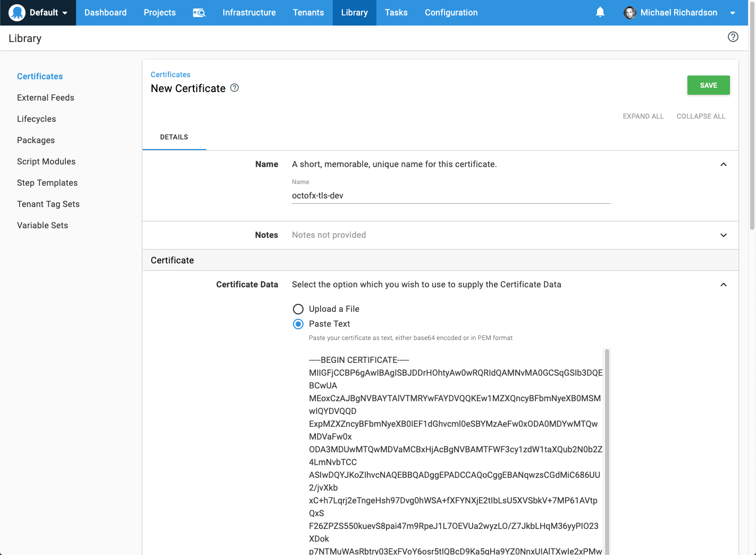Open the DETAILS tab
This screenshot has height=555, width=756.
(x=174, y=137)
